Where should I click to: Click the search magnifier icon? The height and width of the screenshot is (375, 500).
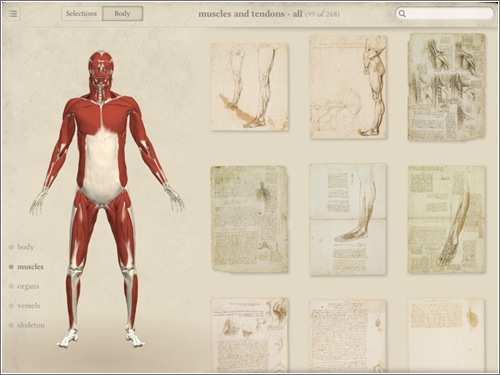pos(402,14)
